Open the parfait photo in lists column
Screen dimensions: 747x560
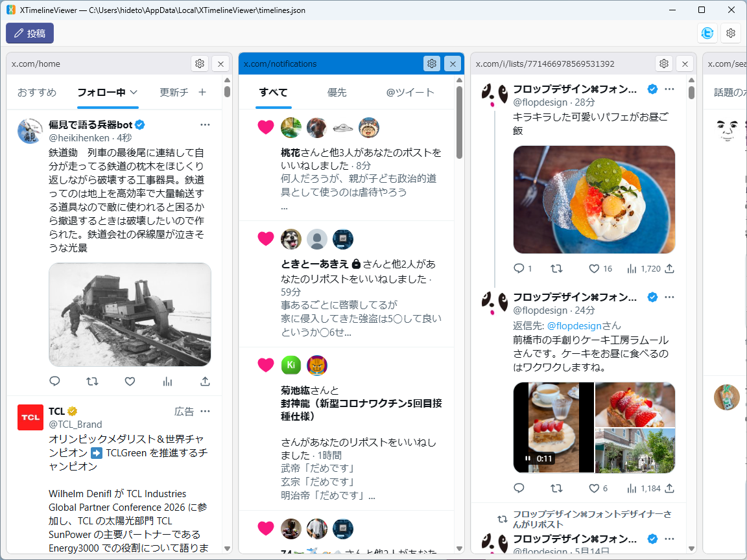pyautogui.click(x=594, y=200)
